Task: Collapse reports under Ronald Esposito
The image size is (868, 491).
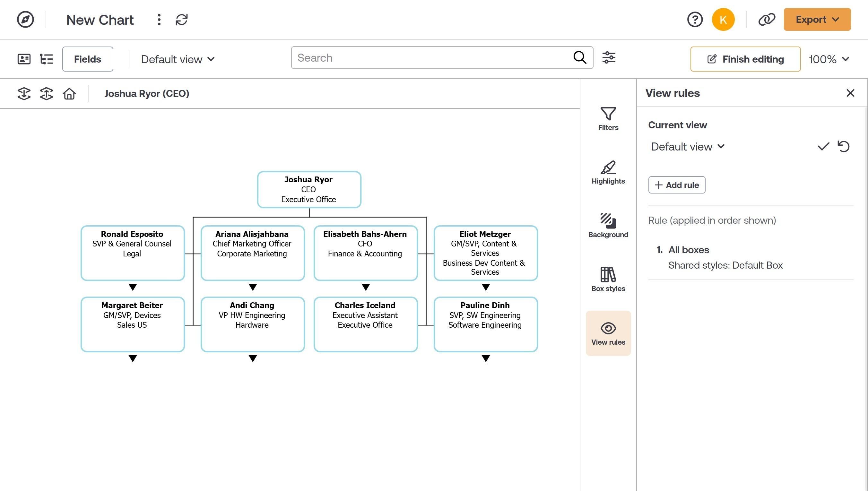Action: (x=133, y=287)
